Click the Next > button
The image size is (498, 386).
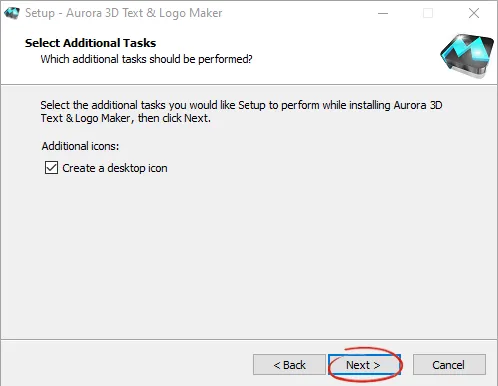point(364,365)
